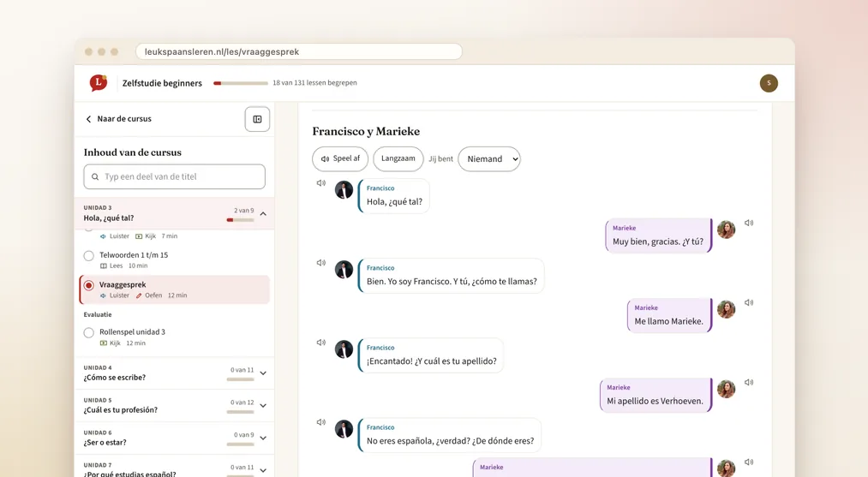This screenshot has width=868, height=477.
Task: Mark Telwoorden 1 t/m 15 lesson circle
Action: 88,256
